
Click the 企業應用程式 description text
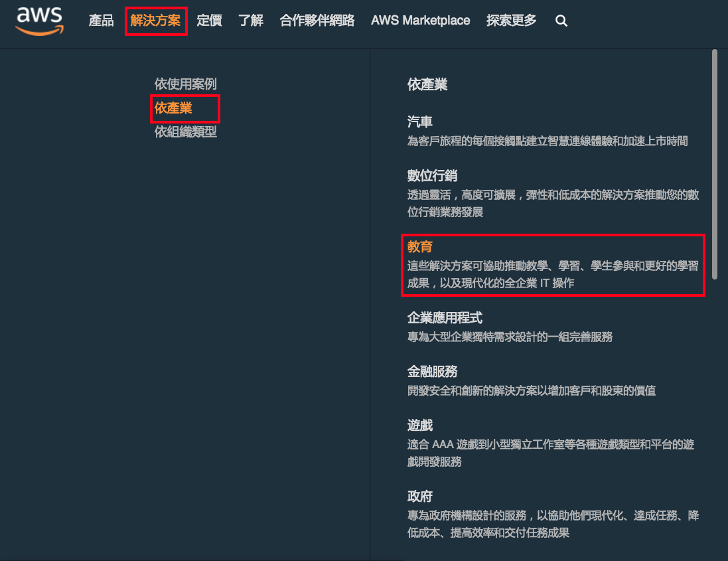pos(510,337)
